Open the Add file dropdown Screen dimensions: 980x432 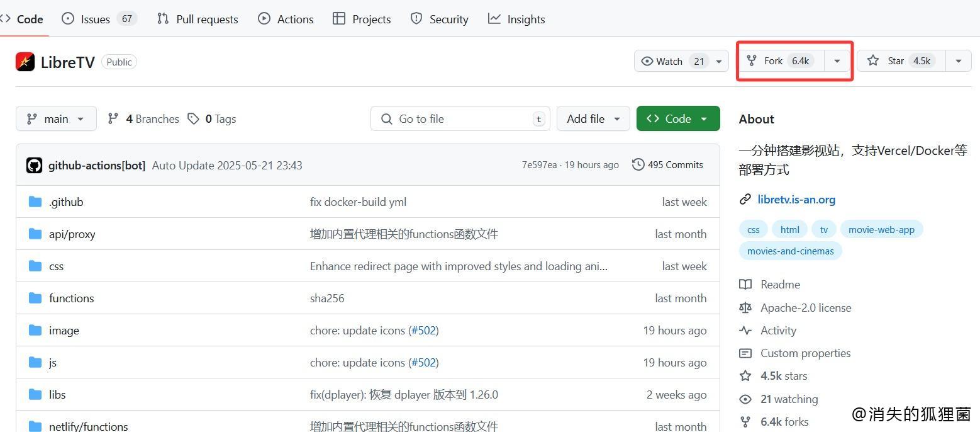593,118
